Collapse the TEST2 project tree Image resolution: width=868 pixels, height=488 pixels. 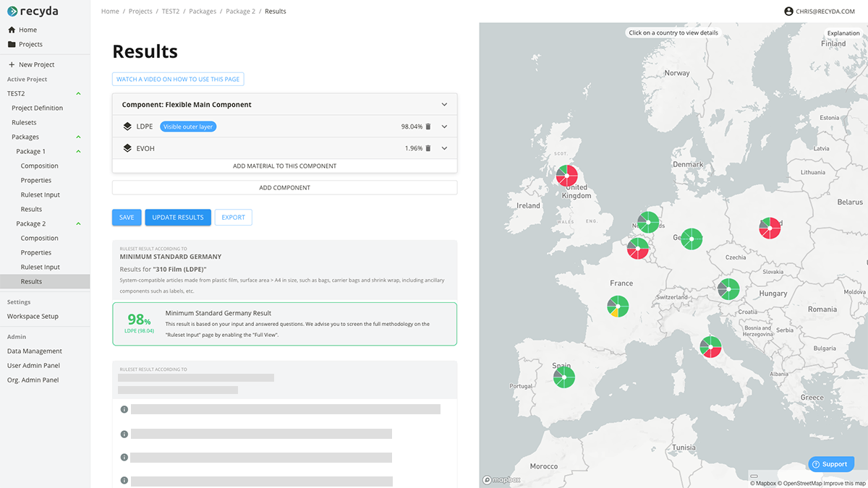coord(78,93)
